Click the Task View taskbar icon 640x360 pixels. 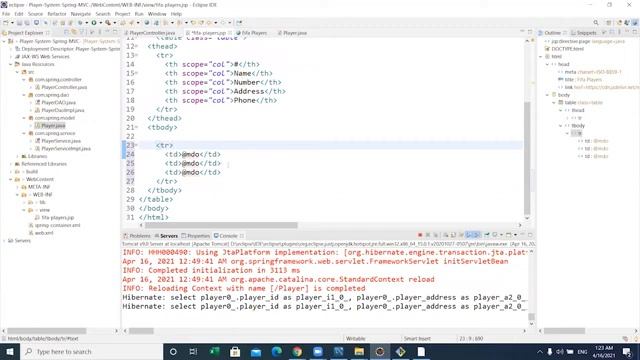click(x=193, y=351)
